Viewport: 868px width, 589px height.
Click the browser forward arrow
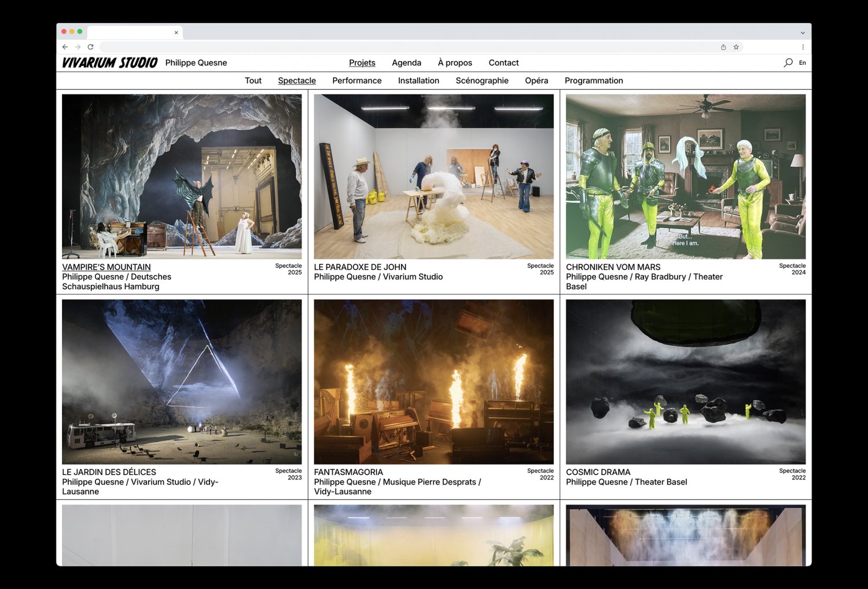(x=78, y=47)
